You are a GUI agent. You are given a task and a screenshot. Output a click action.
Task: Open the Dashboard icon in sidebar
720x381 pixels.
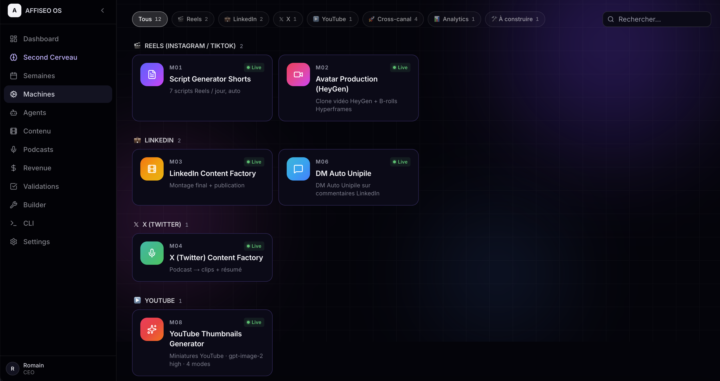click(14, 39)
